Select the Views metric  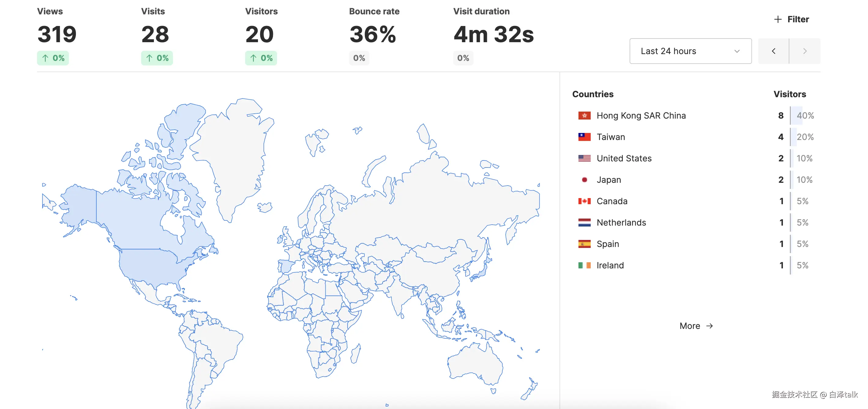[57, 34]
